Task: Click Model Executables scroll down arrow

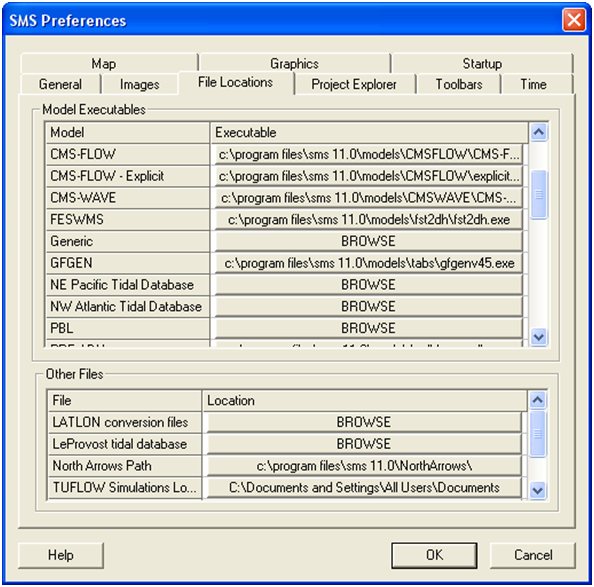Action: (539, 337)
